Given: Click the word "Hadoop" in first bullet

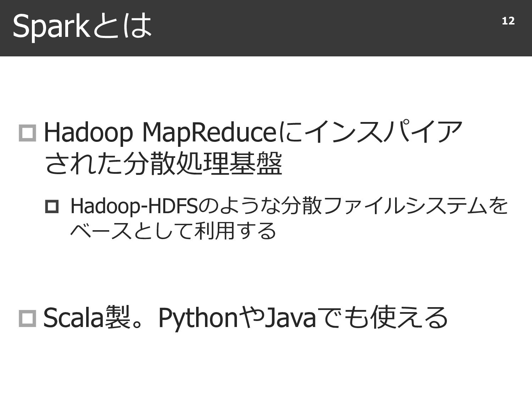Looking at the screenshot, I should point(88,133).
